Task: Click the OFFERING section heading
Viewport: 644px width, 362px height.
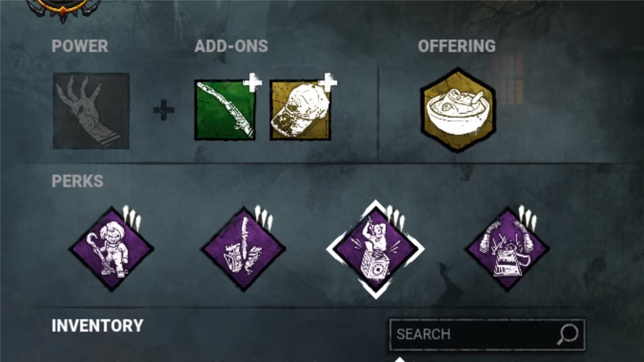Action: [457, 46]
